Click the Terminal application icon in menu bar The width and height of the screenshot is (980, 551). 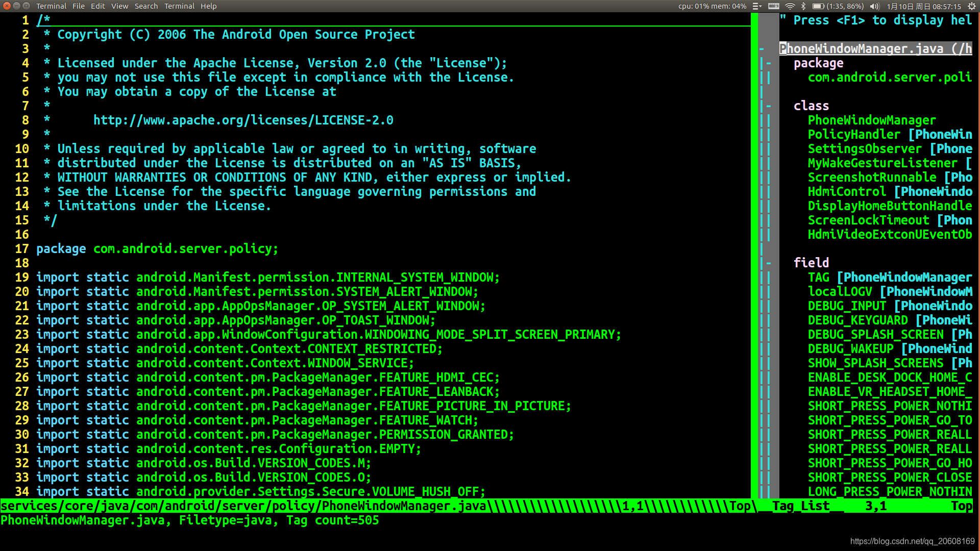[x=51, y=6]
